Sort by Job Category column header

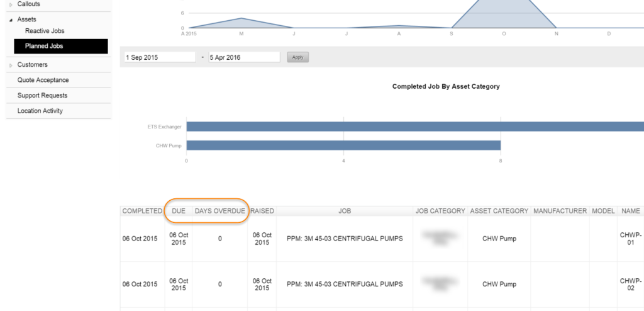(x=440, y=211)
